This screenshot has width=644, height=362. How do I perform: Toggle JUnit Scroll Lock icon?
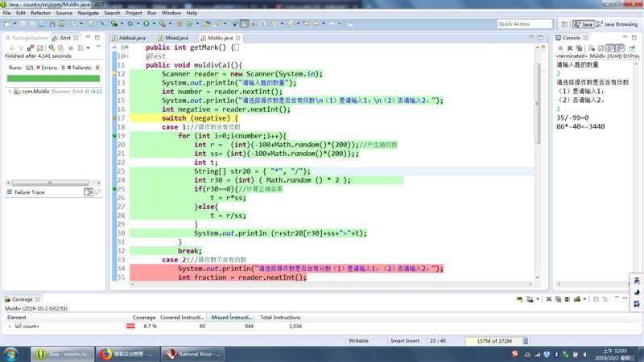pos(39,48)
